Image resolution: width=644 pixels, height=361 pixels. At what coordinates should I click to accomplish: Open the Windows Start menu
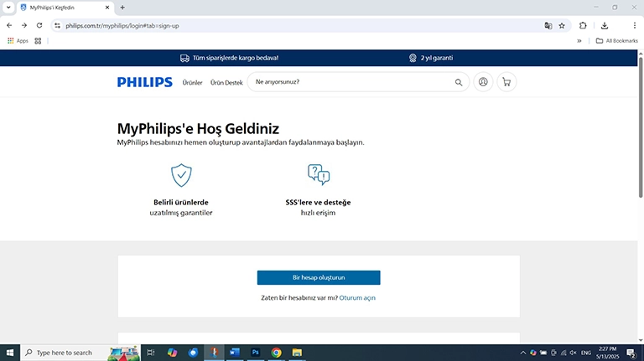pos(10,353)
